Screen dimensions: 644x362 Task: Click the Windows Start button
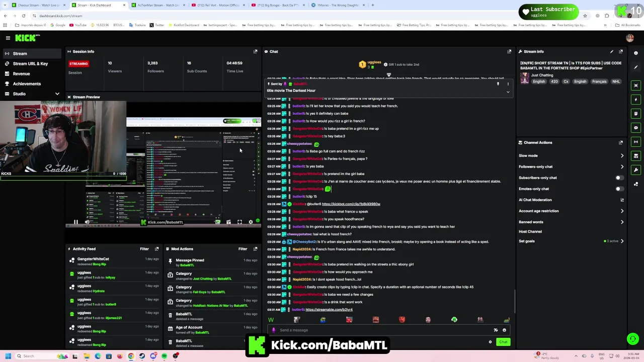pyautogui.click(x=8, y=356)
